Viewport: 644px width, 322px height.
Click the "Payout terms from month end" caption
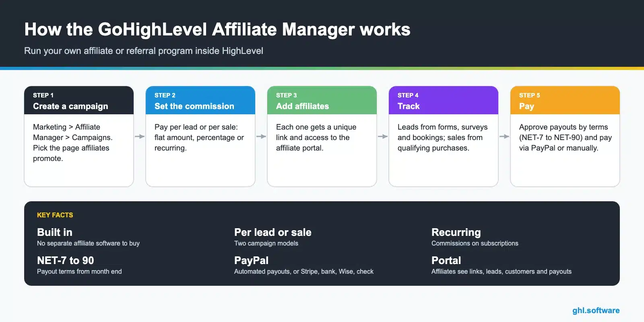click(79, 271)
